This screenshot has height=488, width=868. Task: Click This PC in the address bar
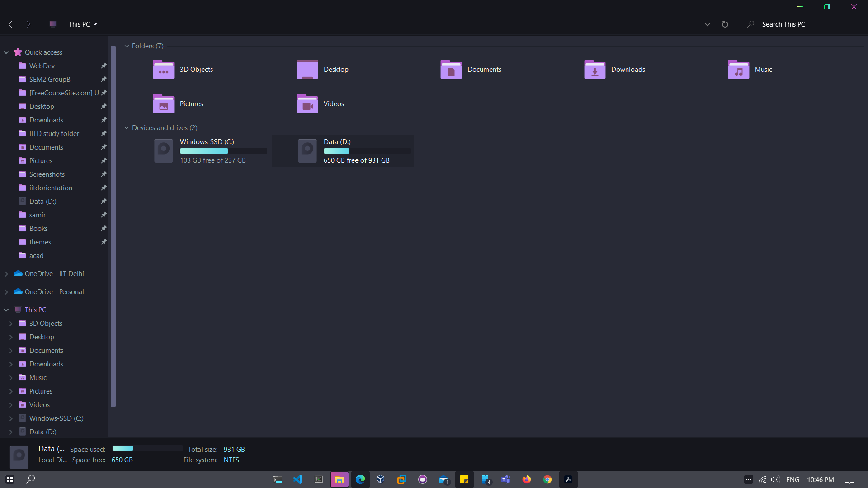[79, 24]
